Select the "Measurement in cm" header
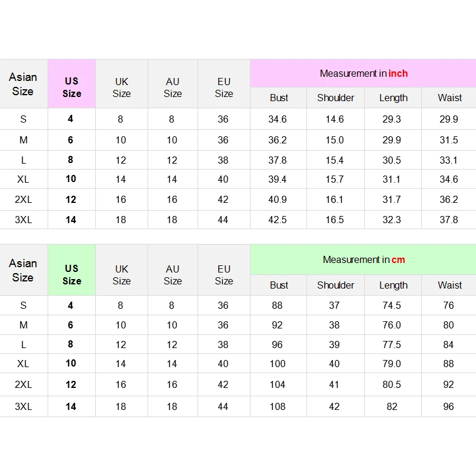The width and height of the screenshot is (476, 476). click(363, 259)
